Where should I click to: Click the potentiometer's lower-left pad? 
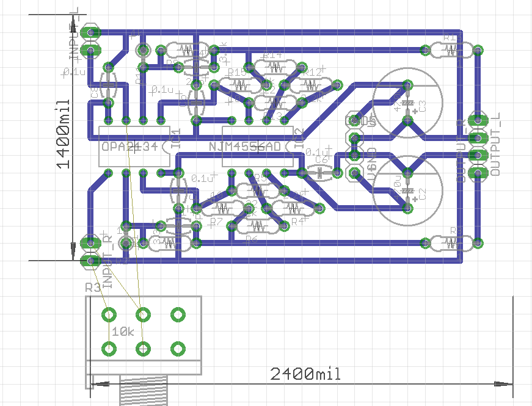click(x=109, y=349)
